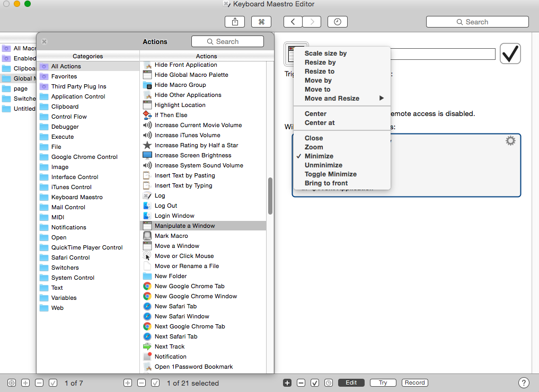Click the Share toolbar icon
This screenshot has width=539, height=392.
(235, 22)
